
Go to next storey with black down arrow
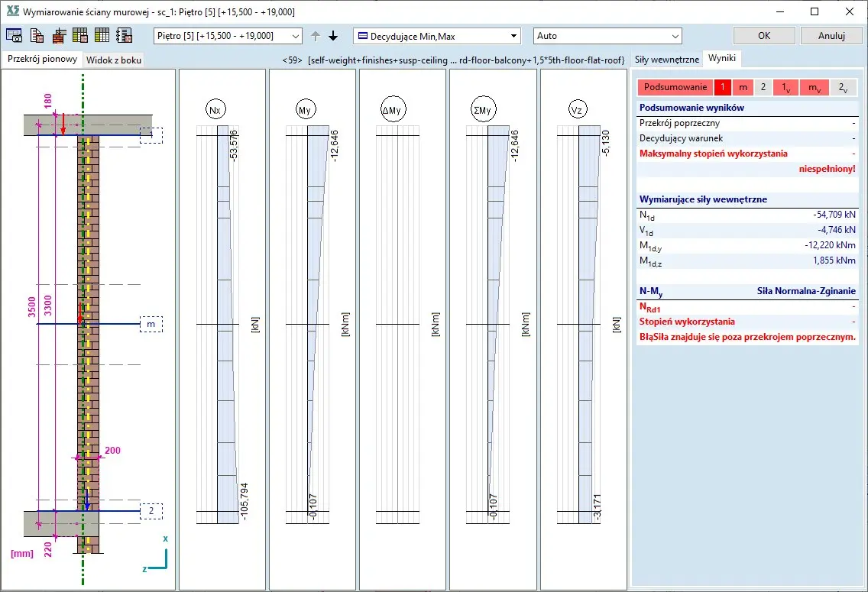pyautogui.click(x=333, y=36)
